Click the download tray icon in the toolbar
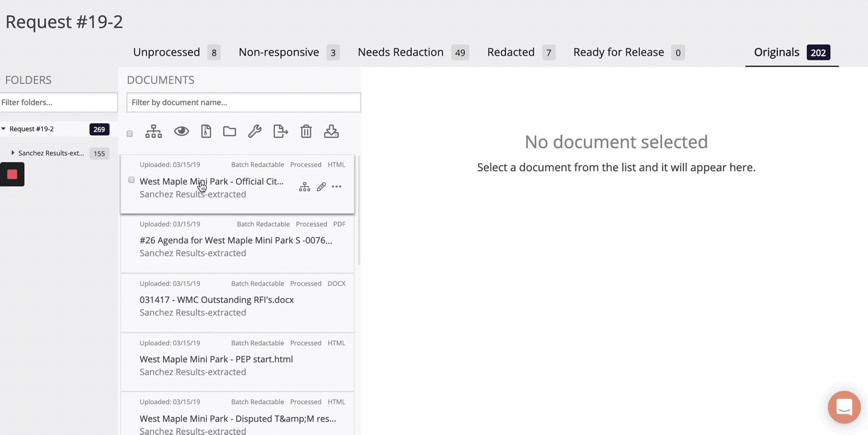 (331, 132)
